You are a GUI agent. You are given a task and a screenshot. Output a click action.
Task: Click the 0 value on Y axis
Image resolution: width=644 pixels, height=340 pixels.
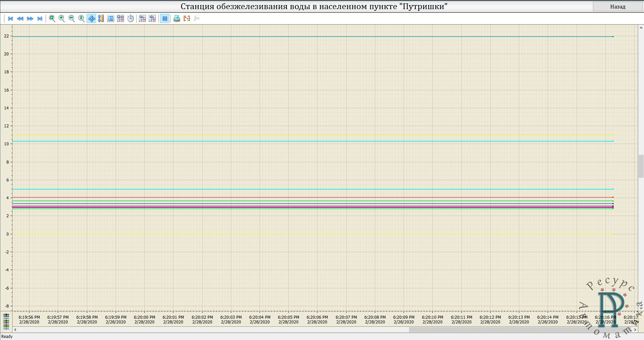(x=7, y=234)
